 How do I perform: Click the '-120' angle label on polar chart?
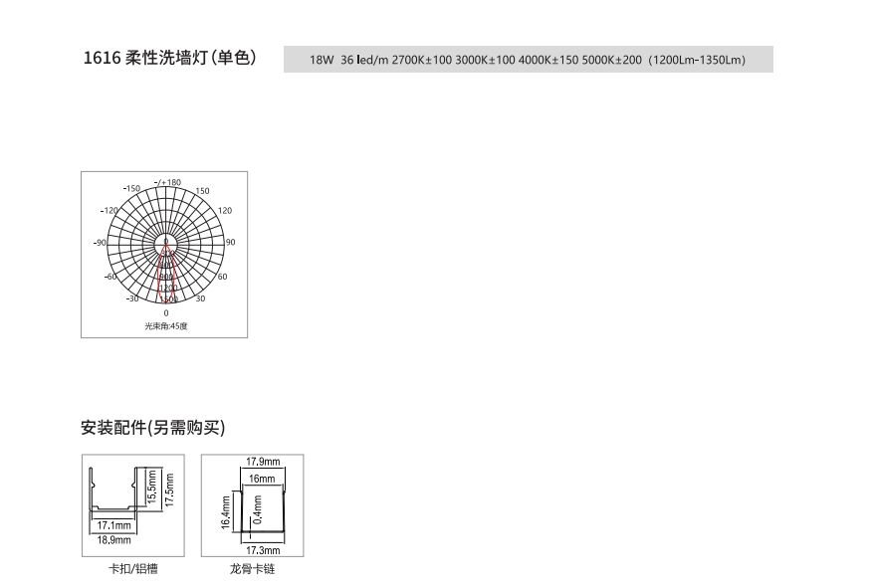click(x=109, y=211)
